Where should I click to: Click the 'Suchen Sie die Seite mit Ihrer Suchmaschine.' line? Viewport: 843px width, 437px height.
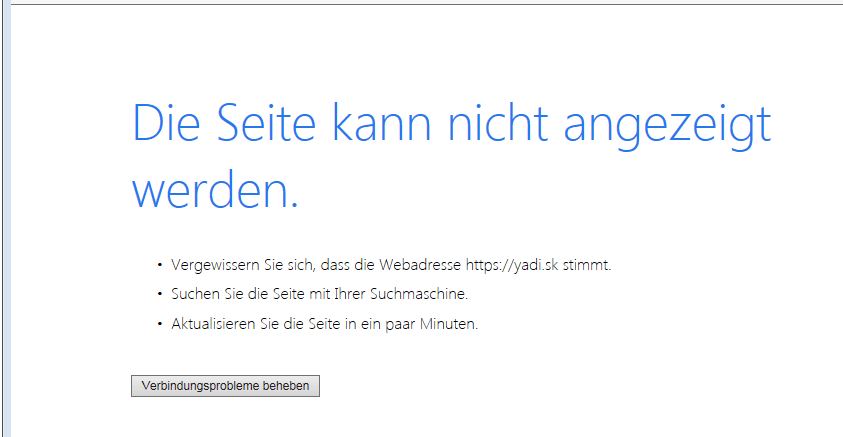click(x=319, y=294)
